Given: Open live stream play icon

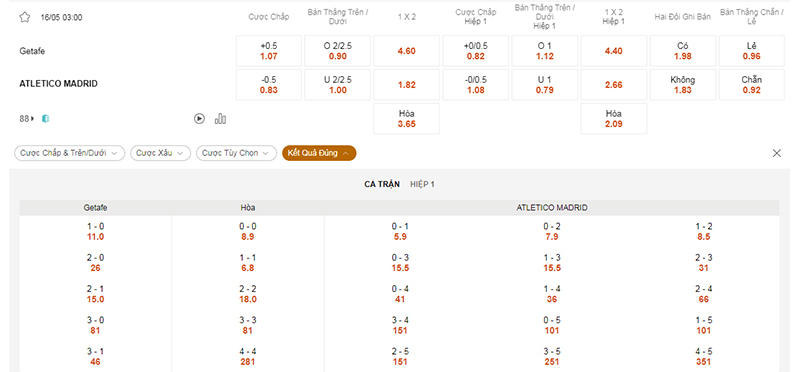Looking at the screenshot, I should 199,119.
